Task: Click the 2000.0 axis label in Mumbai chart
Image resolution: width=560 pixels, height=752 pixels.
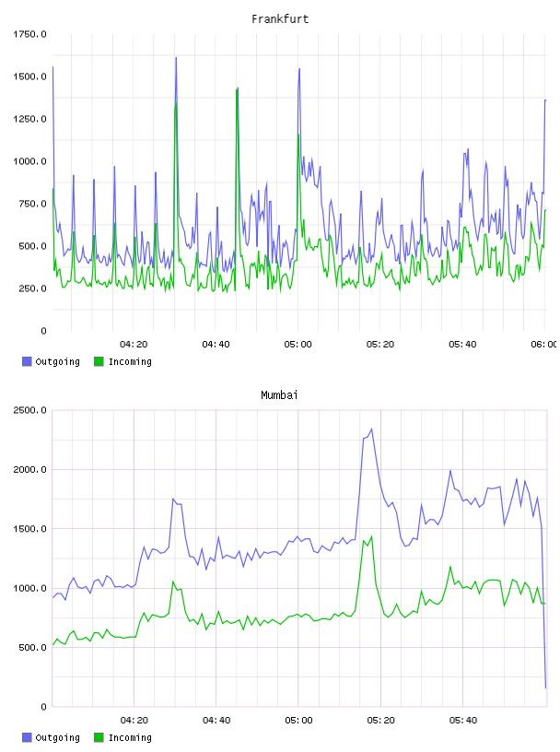Action: pyautogui.click(x=29, y=469)
